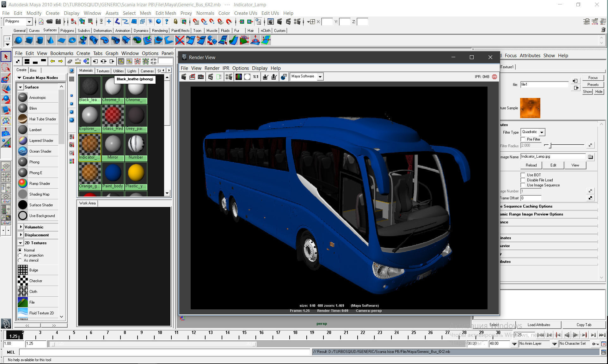The height and width of the screenshot is (364, 608).
Task: Redo previous render in Render View
Action: point(184,77)
